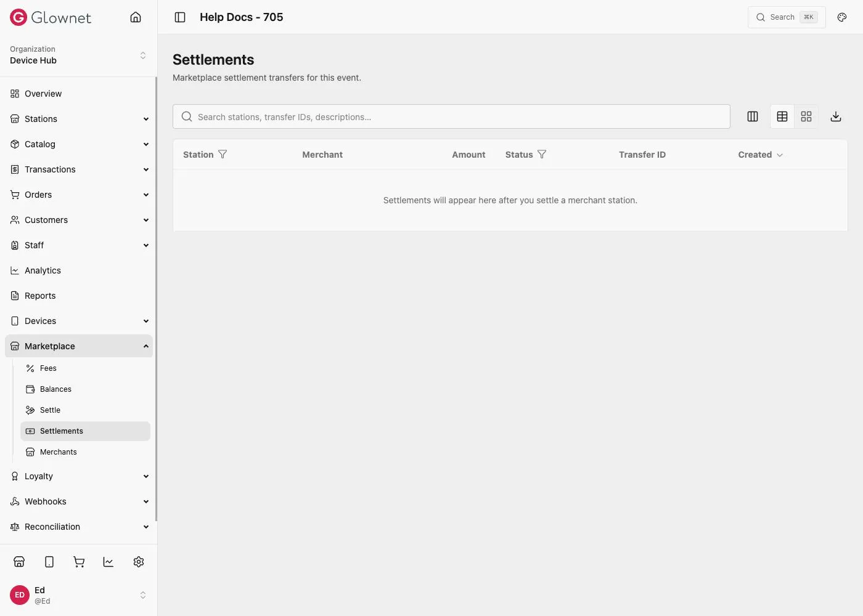Filter by Status column funnel
This screenshot has height=616, width=863.
542,155
